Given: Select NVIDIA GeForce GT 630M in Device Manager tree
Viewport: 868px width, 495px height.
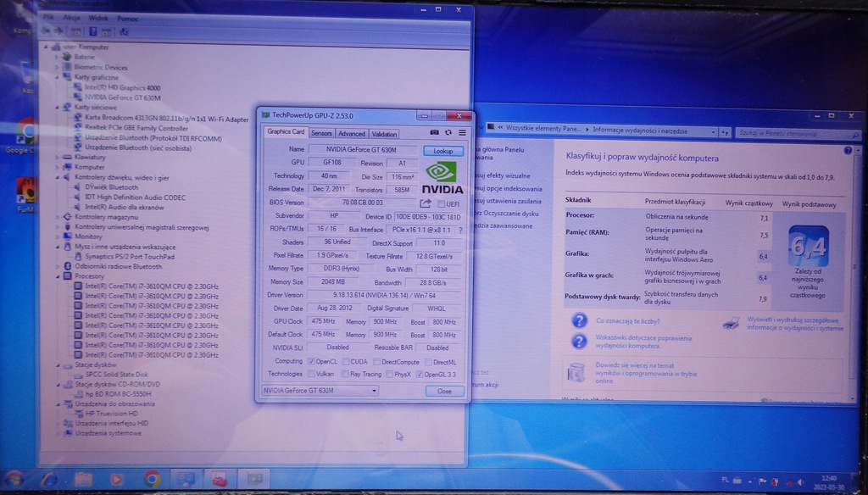Looking at the screenshot, I should click(x=122, y=98).
